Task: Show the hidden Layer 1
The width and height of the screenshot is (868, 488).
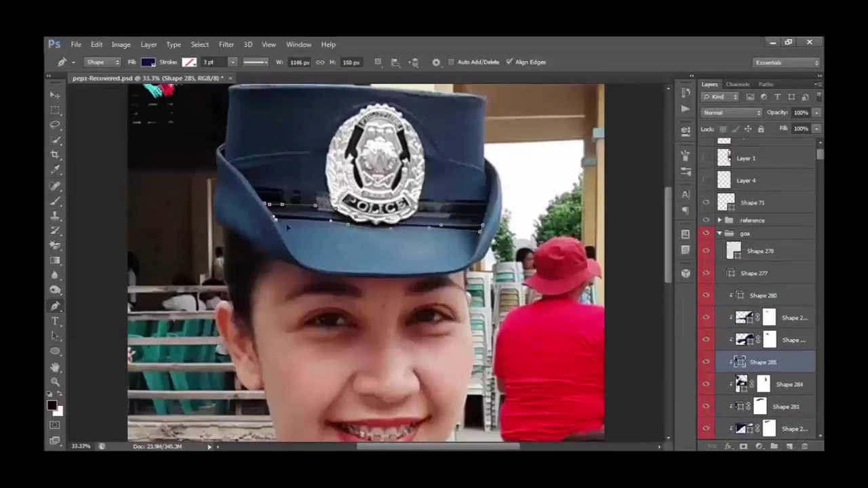Action: coord(706,158)
